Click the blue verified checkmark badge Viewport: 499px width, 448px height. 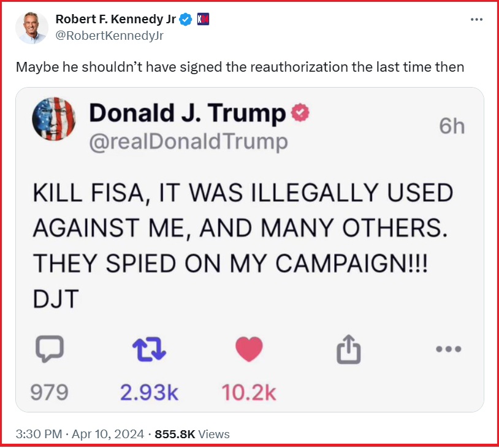coord(186,20)
